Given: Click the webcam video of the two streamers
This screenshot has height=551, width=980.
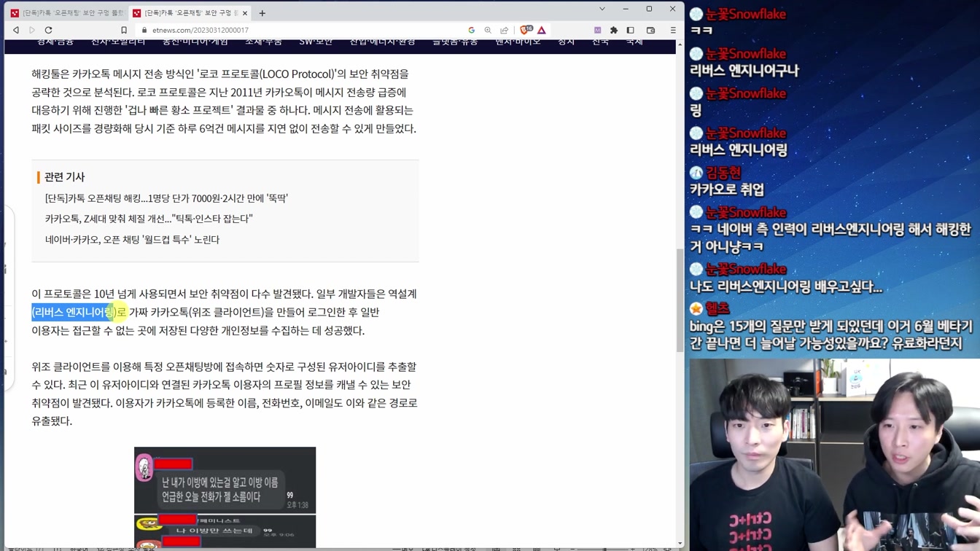Looking at the screenshot, I should [834, 455].
